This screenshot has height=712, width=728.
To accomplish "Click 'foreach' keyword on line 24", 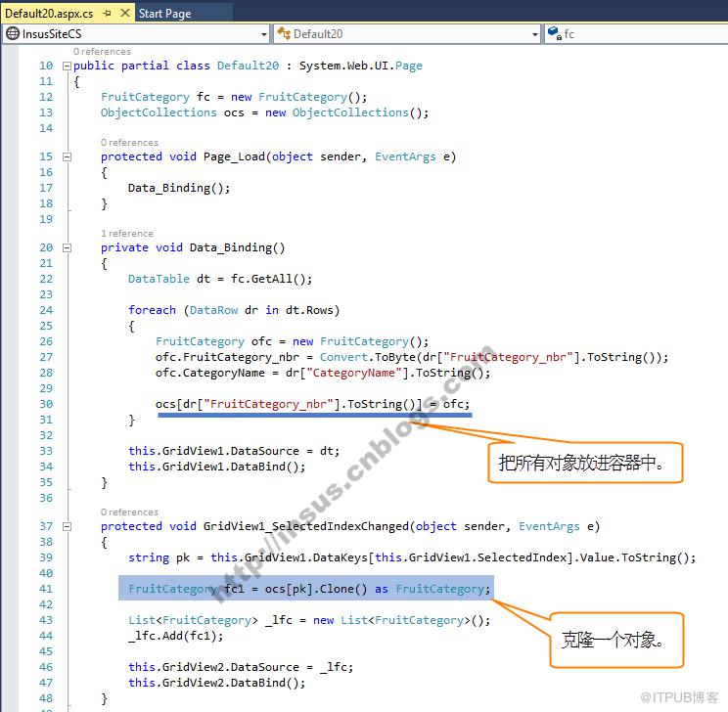I will click(x=153, y=310).
